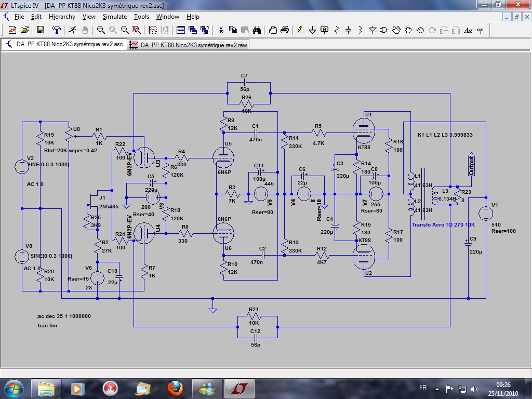532x399 pixels.
Task: Click the Output net label flag
Action: click(x=471, y=165)
